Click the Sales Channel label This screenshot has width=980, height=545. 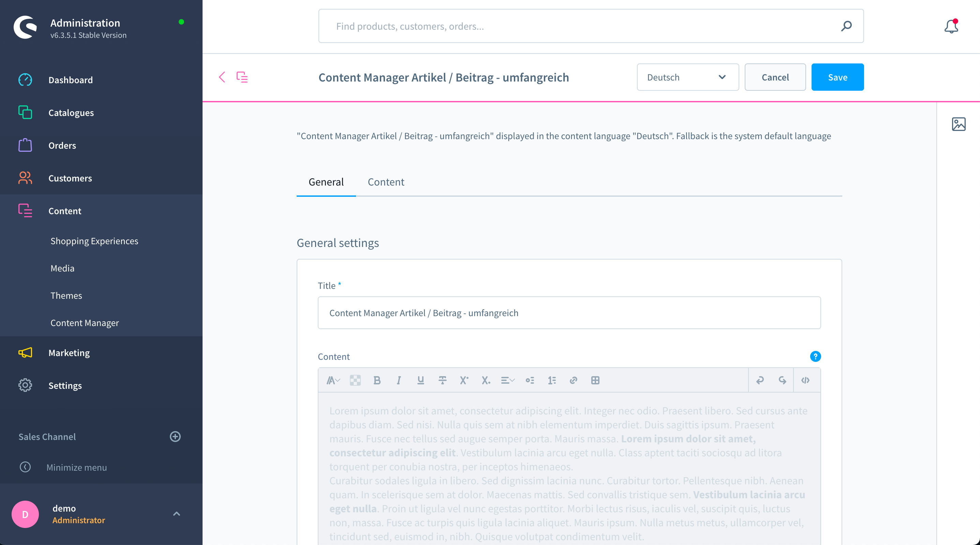click(47, 437)
